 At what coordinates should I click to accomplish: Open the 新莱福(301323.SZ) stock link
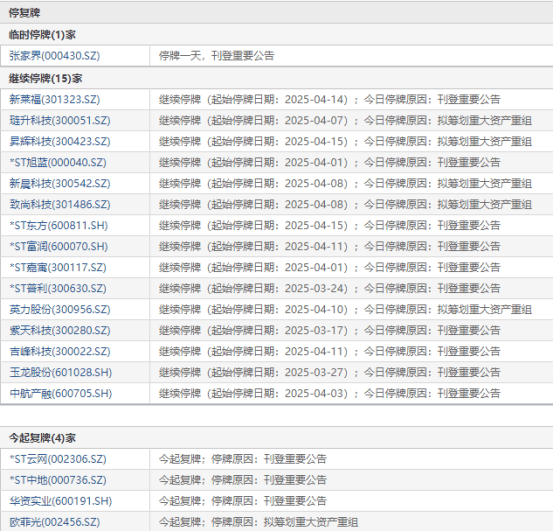55,99
